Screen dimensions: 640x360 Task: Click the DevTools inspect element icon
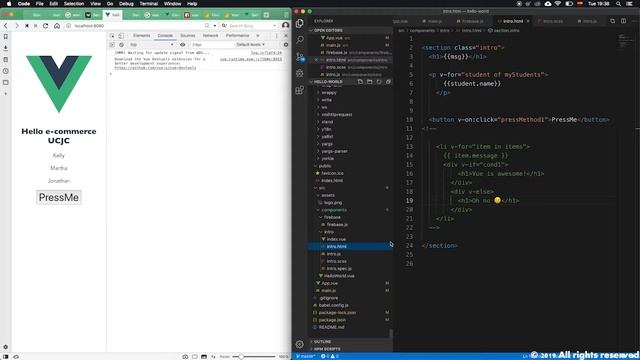click(112, 36)
